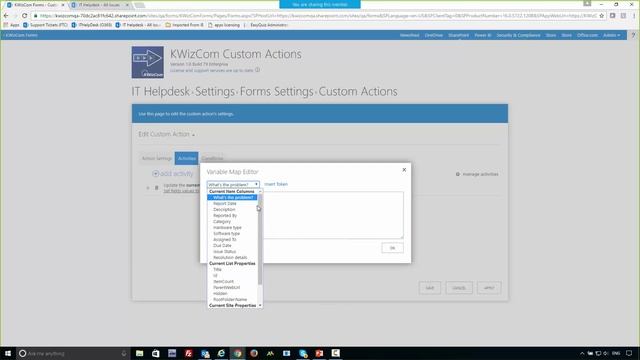Select Hidden list property

pos(220,293)
